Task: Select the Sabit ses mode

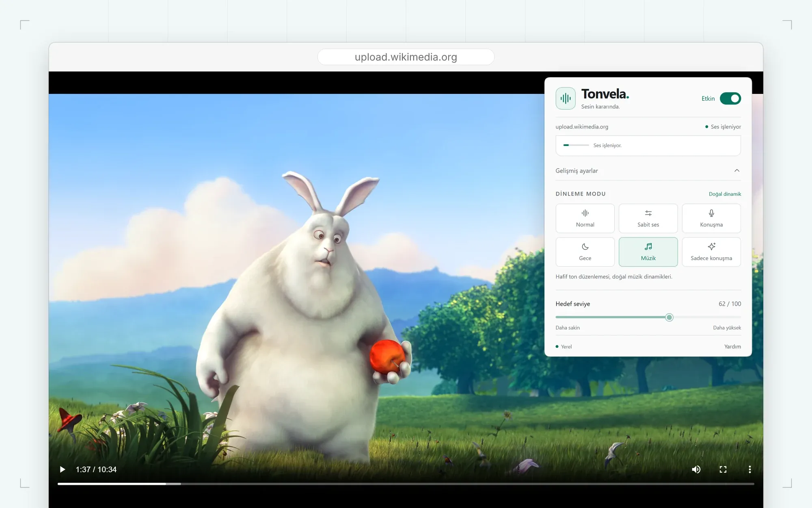Action: click(x=648, y=218)
